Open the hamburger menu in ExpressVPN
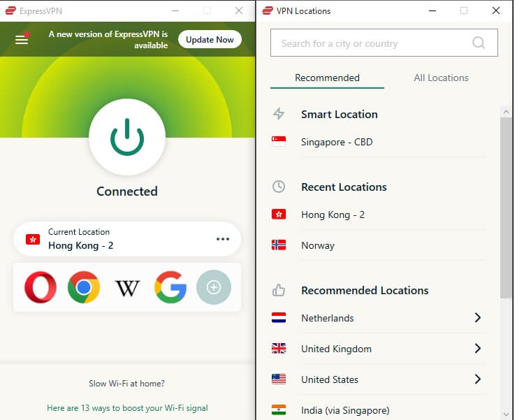Image resolution: width=524 pixels, height=420 pixels. 22,40
